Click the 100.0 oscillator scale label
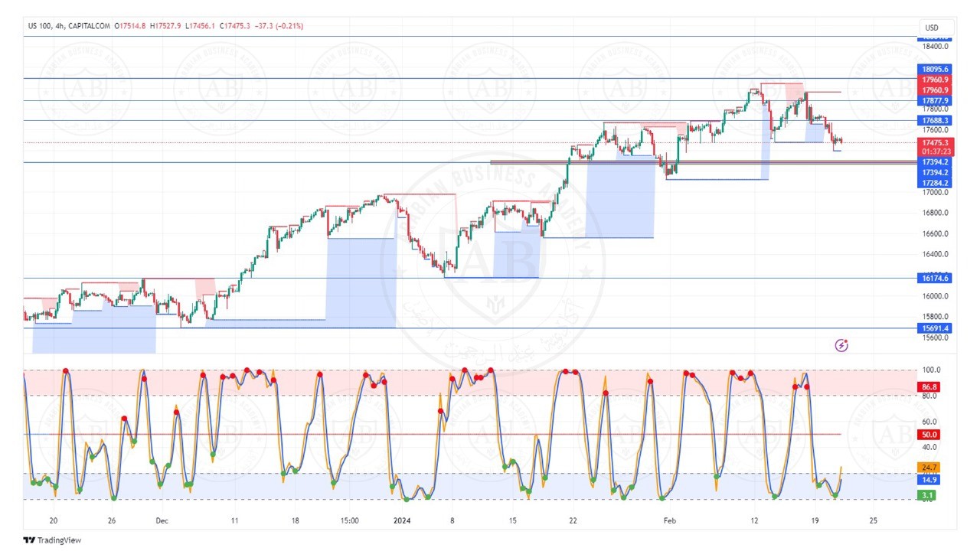980x551 pixels. pos(933,370)
